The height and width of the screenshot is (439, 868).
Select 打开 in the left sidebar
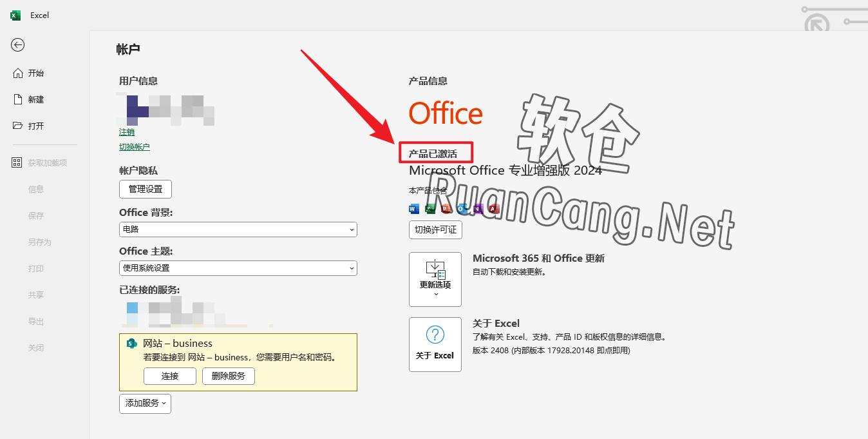36,126
